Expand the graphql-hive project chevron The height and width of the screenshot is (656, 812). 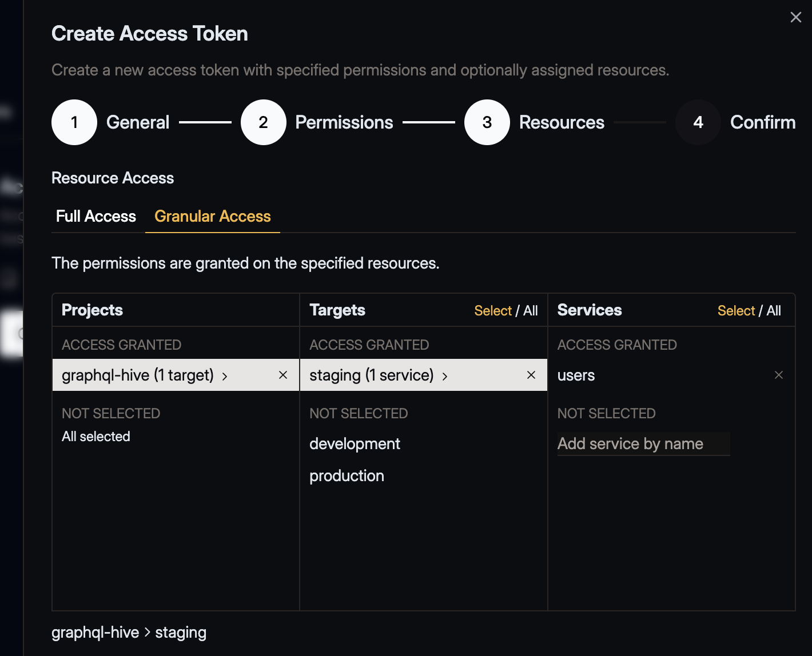point(225,376)
